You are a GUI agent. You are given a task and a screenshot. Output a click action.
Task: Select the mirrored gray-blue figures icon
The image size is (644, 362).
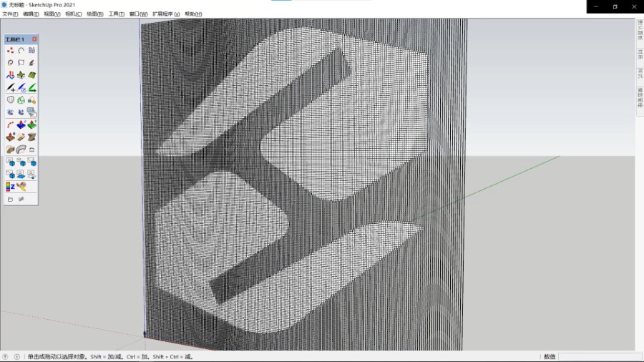click(31, 51)
